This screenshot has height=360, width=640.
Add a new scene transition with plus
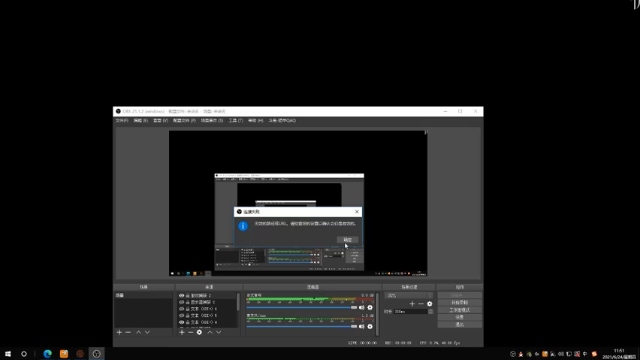[412, 304]
